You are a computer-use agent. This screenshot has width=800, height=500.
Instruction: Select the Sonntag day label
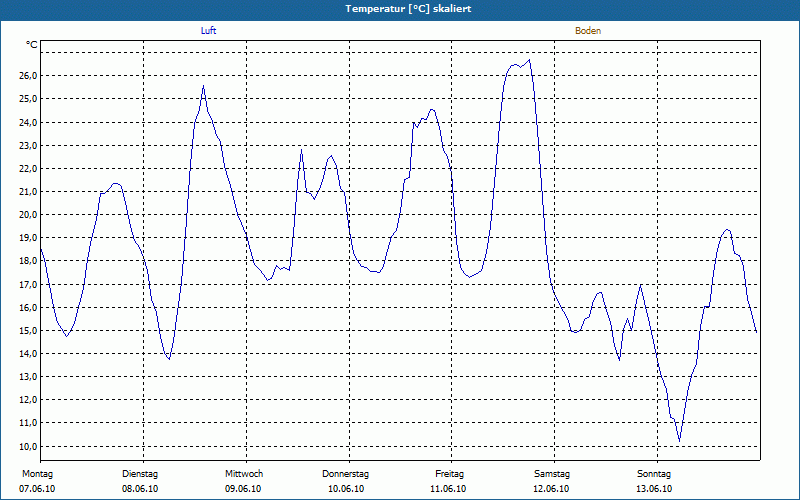click(x=654, y=474)
